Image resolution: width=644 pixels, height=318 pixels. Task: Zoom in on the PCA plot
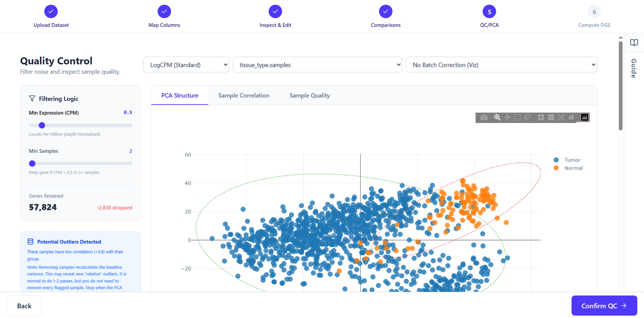(x=541, y=117)
